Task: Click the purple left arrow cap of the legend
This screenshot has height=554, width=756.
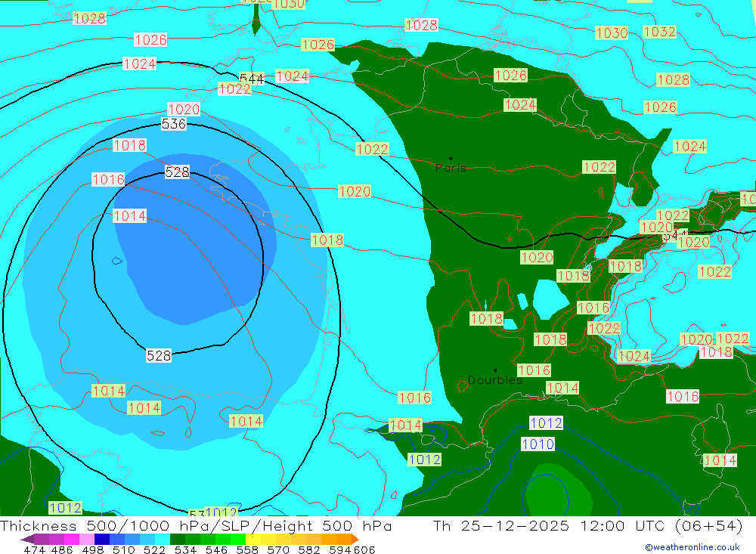Action: [27, 539]
